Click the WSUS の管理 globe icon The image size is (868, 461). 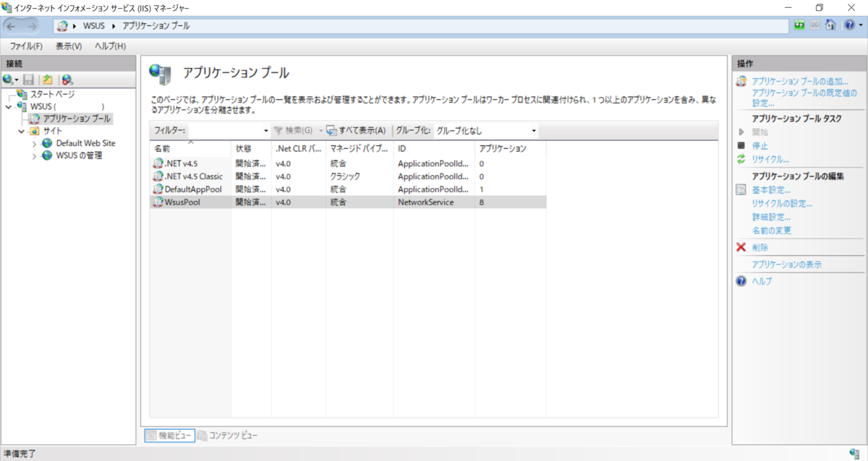tap(48, 155)
